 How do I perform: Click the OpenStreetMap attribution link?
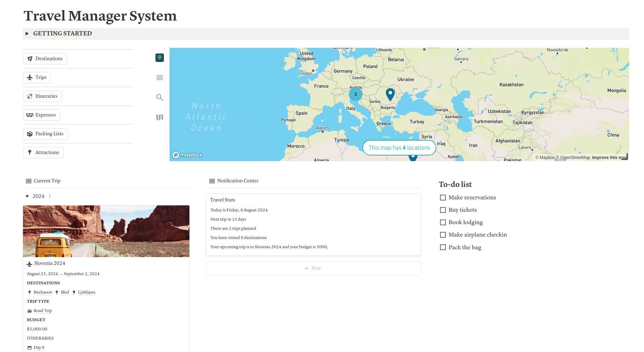573,158
